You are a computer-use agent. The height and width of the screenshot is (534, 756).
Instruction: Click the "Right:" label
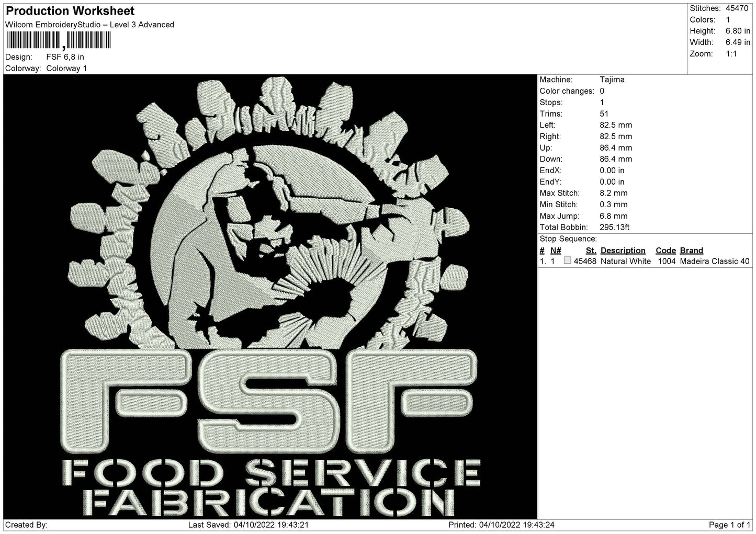tap(550, 137)
